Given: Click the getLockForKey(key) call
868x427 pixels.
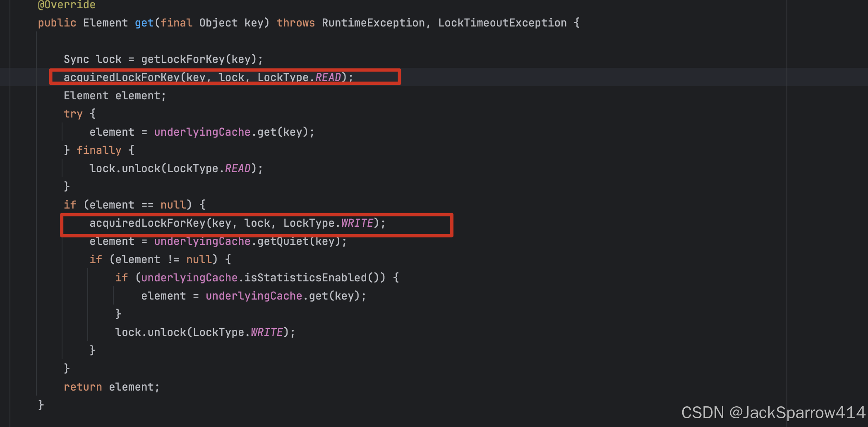Looking at the screenshot, I should (x=199, y=59).
